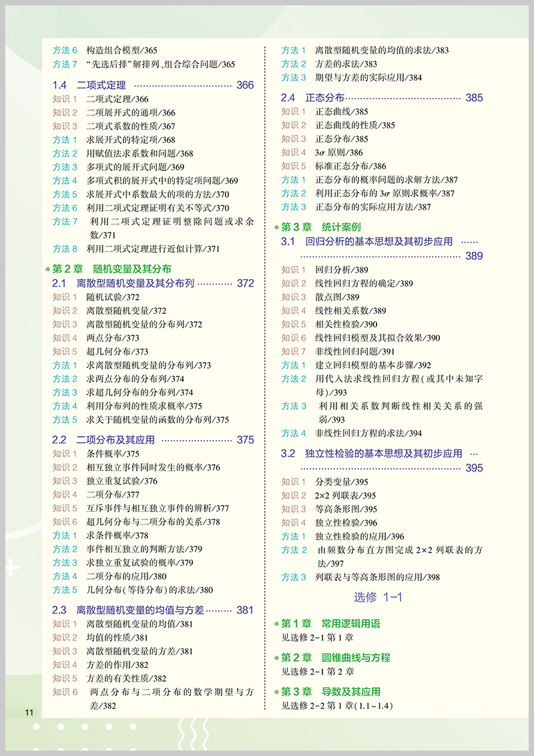Click "方差的有关性质/382"

126,679
